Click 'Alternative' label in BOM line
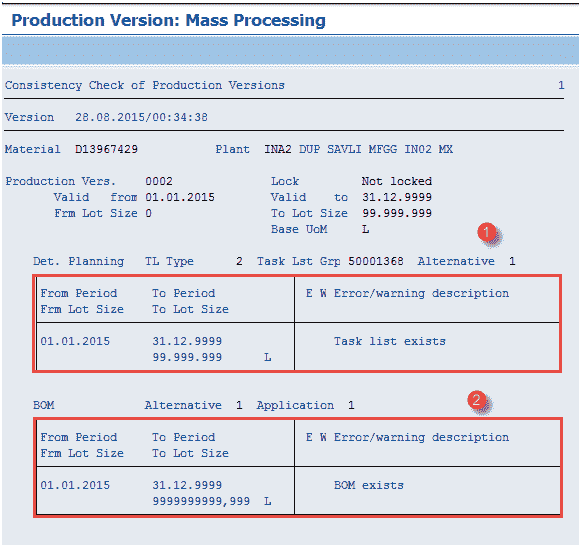This screenshot has width=581, height=547. pyautogui.click(x=183, y=405)
